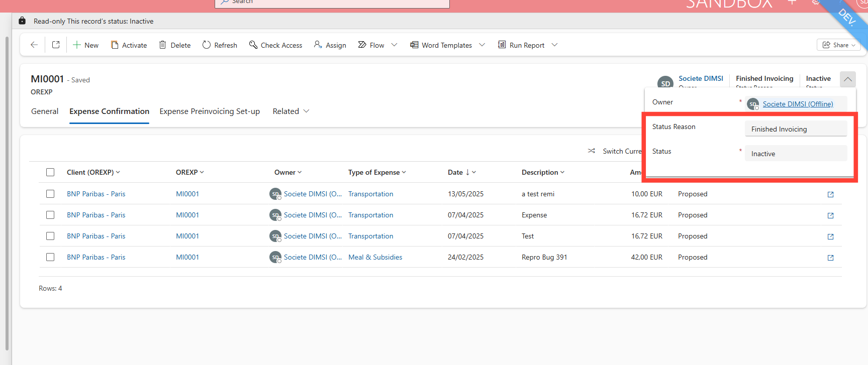Toggle the select-all rows checkbox
The width and height of the screenshot is (868, 365).
coord(50,172)
